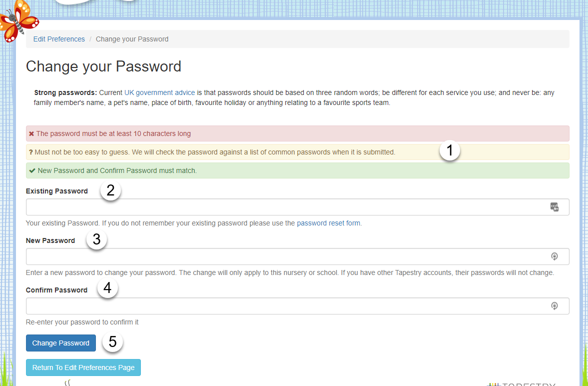Click the Change your Password page heading
This screenshot has width=588, height=386.
pyautogui.click(x=103, y=66)
